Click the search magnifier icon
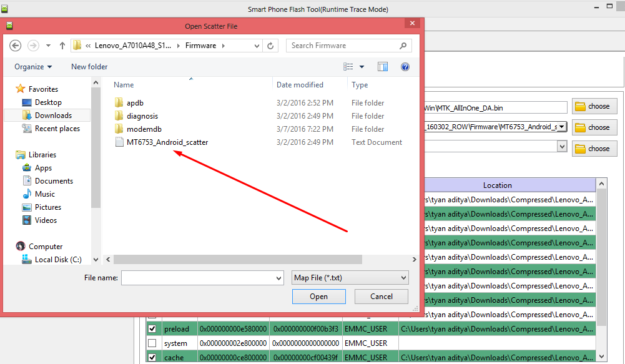This screenshot has height=364, width=625. coord(403,46)
